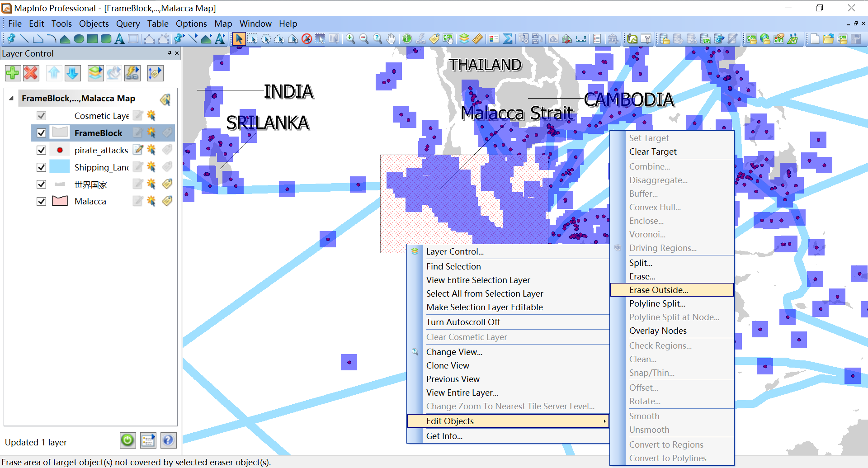Close the Layer Control panel

pos(177,53)
